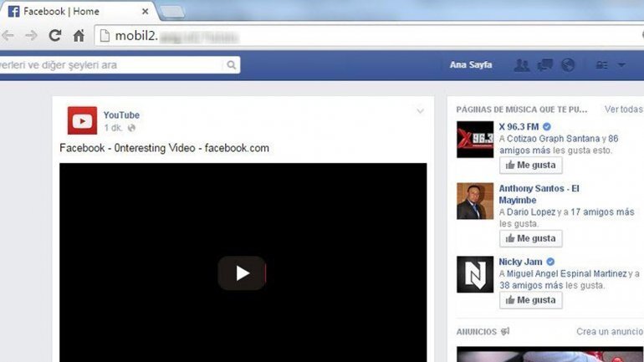Open Miguel Angel Espinal Martinez profile link
This screenshot has width=644, height=362.
pyautogui.click(x=567, y=273)
